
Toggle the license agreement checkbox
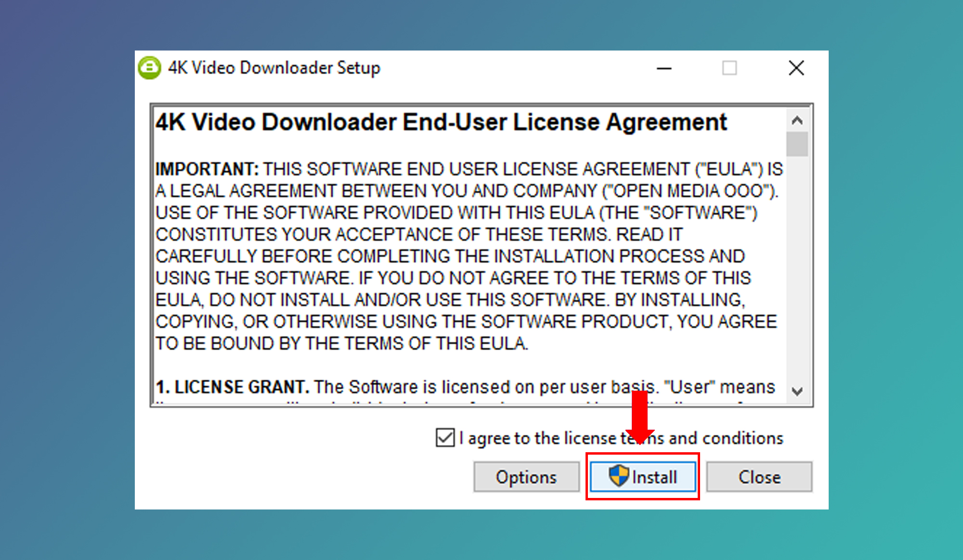click(445, 438)
